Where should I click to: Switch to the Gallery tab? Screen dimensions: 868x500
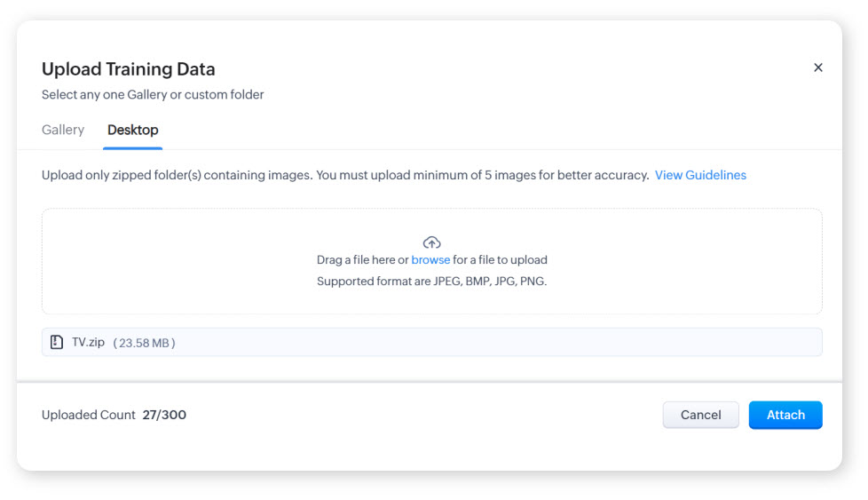click(x=63, y=130)
